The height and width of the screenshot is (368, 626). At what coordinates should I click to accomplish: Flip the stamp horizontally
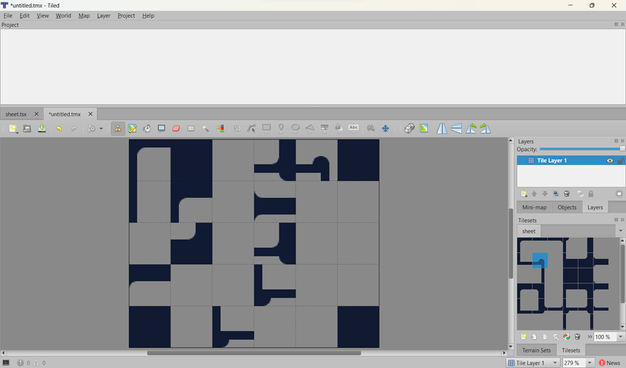pyautogui.click(x=442, y=129)
